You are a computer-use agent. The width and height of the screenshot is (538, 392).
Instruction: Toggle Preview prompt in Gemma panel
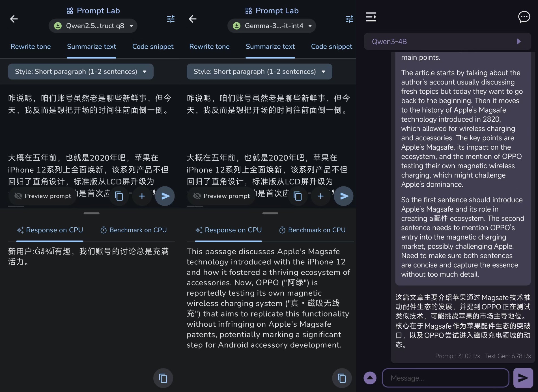click(x=221, y=196)
